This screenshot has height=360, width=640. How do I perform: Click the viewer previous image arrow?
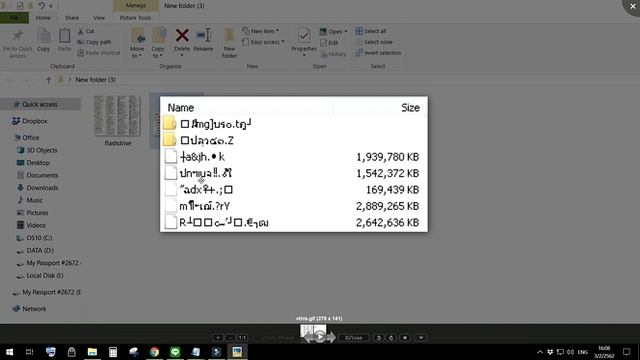309,338
